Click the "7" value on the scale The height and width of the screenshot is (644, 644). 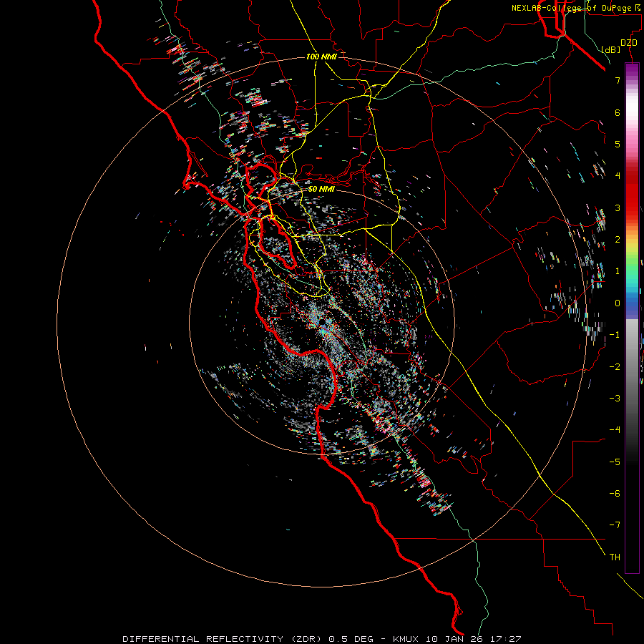click(618, 80)
